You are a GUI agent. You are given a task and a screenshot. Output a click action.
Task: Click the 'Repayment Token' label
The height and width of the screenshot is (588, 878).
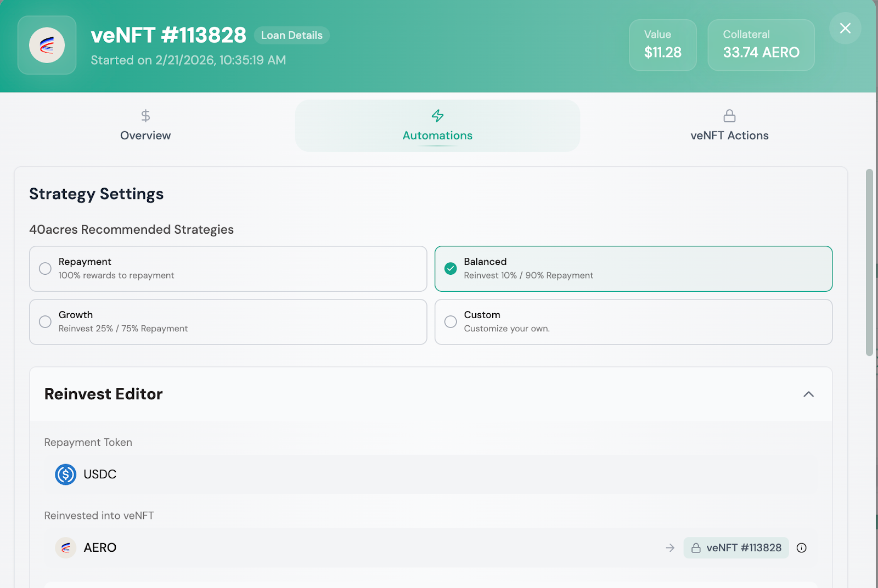(x=88, y=443)
